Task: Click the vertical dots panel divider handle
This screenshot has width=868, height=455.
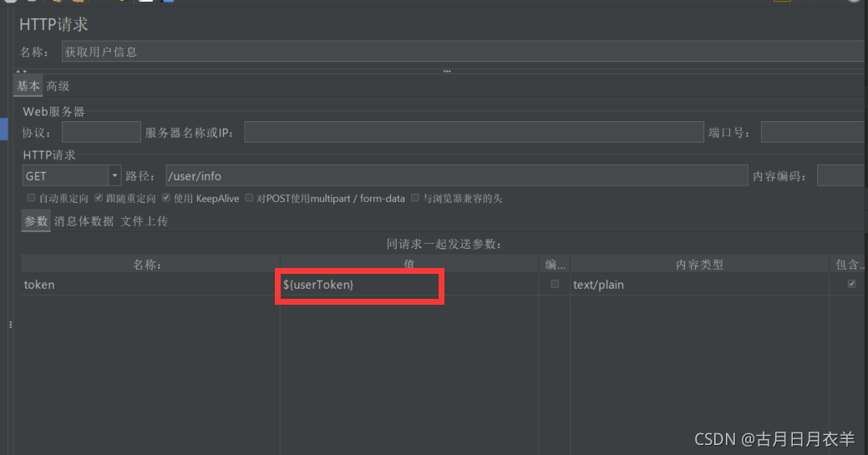Action: coord(11,325)
